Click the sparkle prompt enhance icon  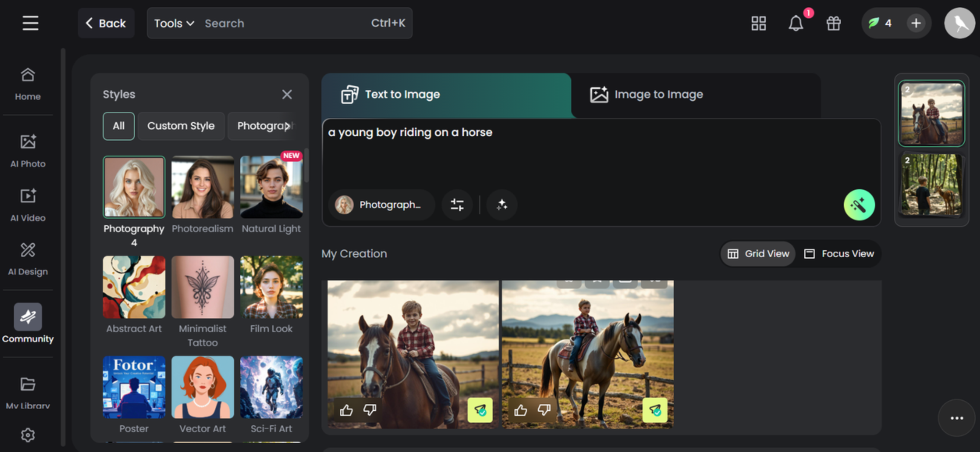(x=501, y=205)
